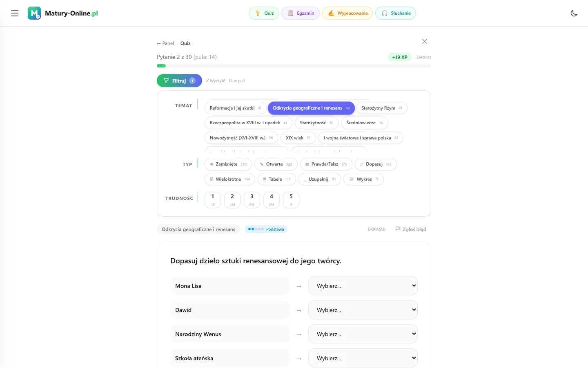Screen dimensions: 588x368
Task: Toggle the Reformacja i jej skutki topic
Action: coord(236,108)
